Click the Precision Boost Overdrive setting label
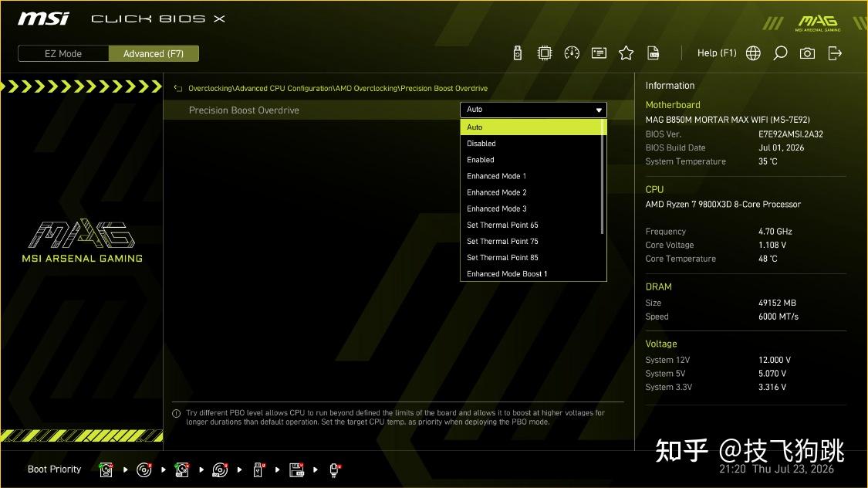868x488 pixels. click(244, 110)
